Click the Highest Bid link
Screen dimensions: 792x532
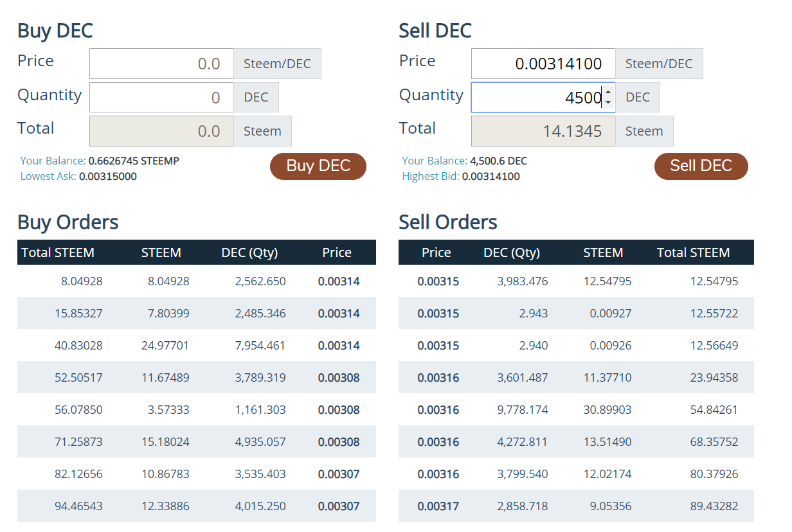[431, 176]
